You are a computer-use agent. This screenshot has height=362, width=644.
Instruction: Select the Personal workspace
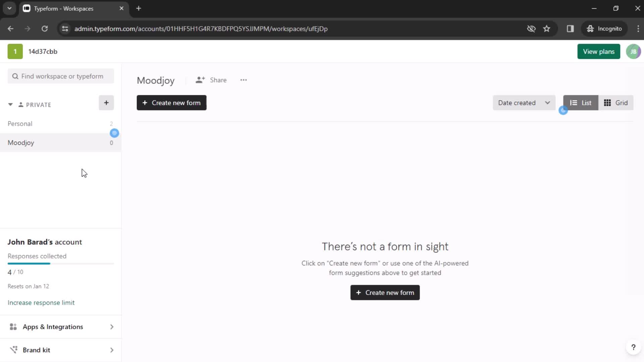pos(19,124)
